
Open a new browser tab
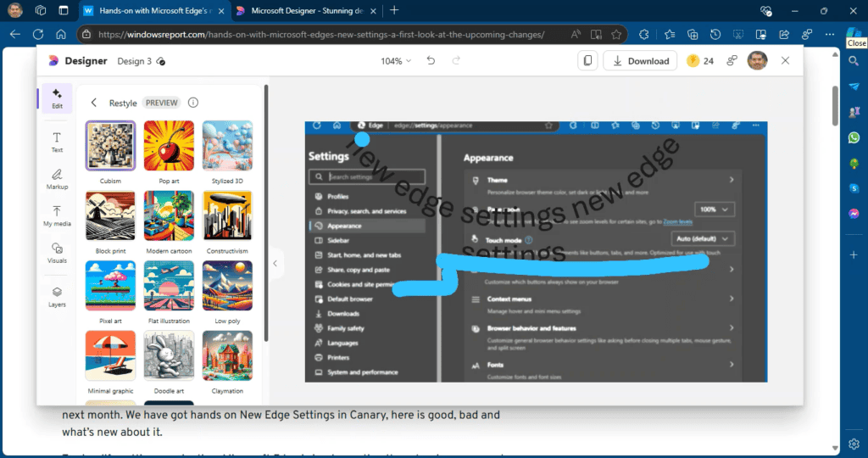coord(394,10)
